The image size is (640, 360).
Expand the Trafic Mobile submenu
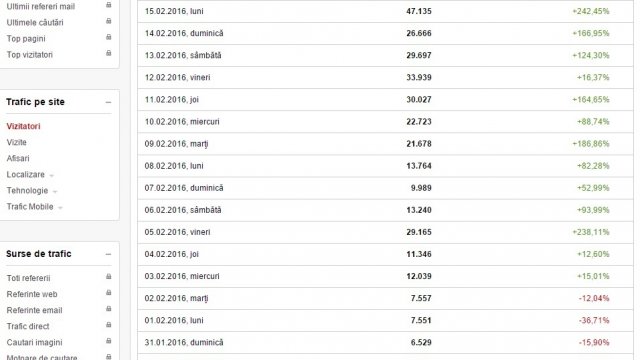click(60, 208)
